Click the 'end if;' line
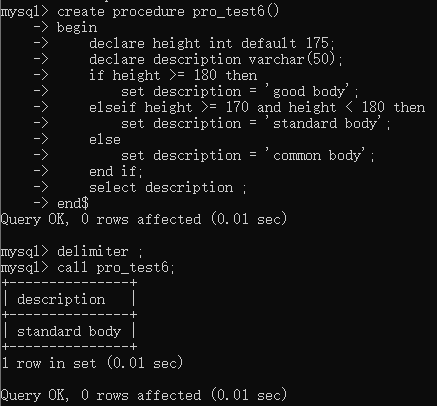Screen dimensions: 437x406 tap(116, 172)
